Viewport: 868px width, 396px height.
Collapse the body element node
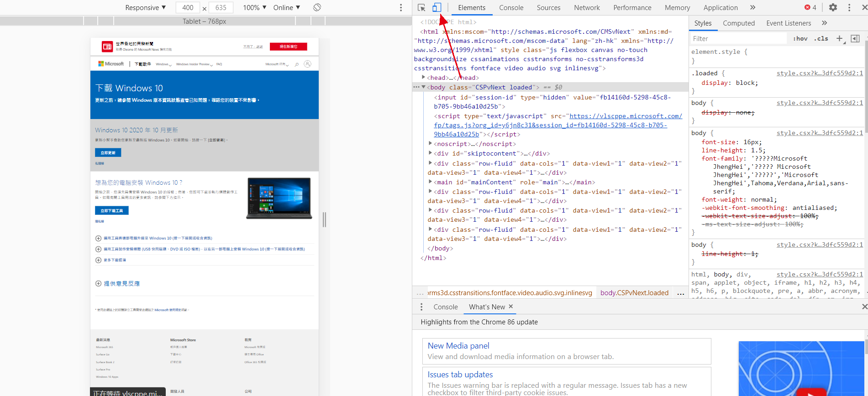click(424, 87)
